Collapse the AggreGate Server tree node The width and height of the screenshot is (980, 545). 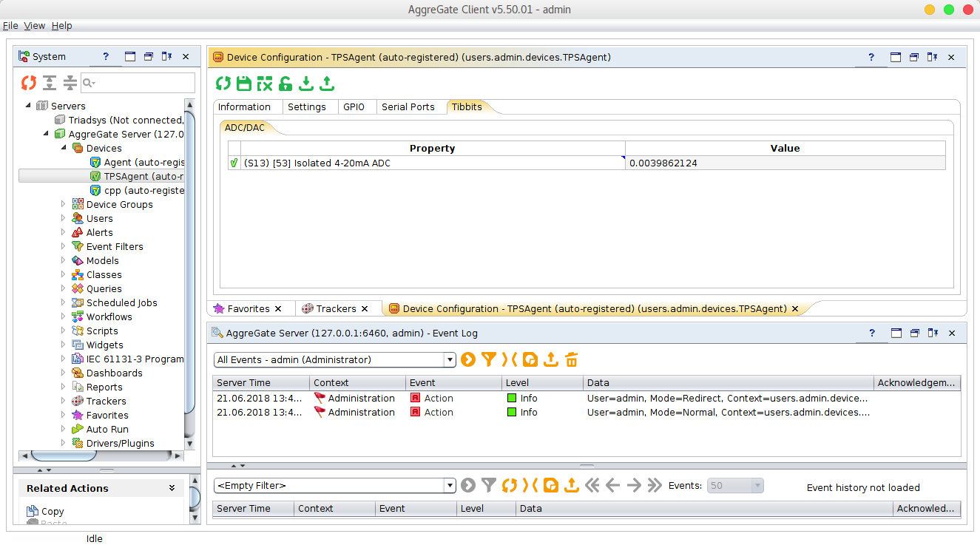pos(46,134)
